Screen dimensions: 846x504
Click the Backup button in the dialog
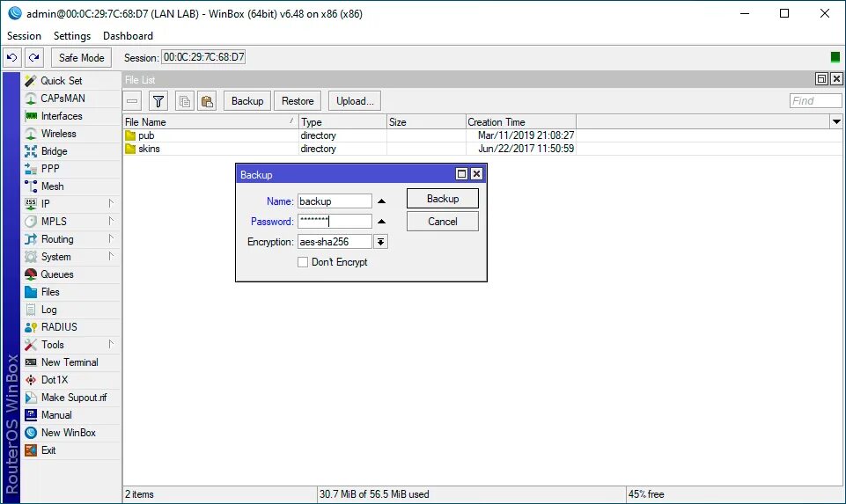click(x=443, y=199)
